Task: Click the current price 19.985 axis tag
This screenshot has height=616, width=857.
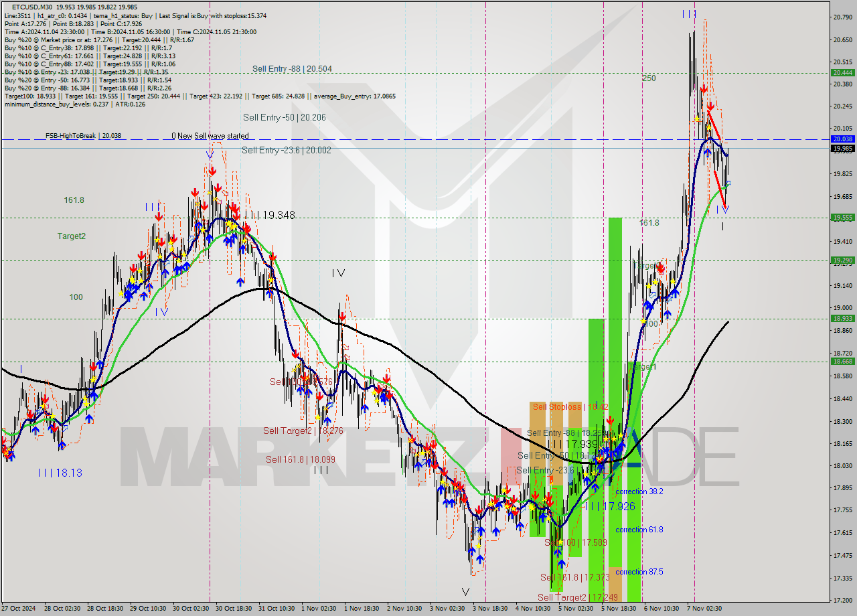Action: 842,149
